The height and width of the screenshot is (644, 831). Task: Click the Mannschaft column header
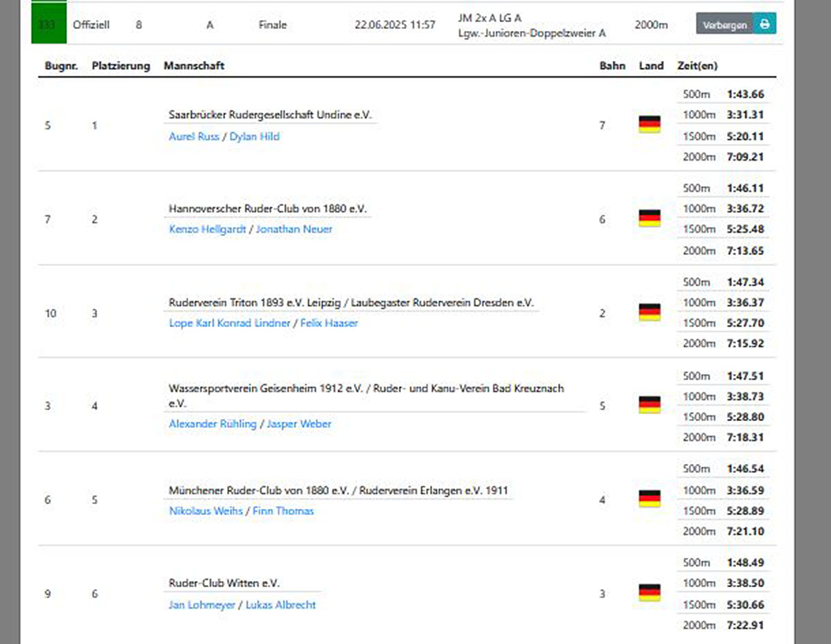194,66
